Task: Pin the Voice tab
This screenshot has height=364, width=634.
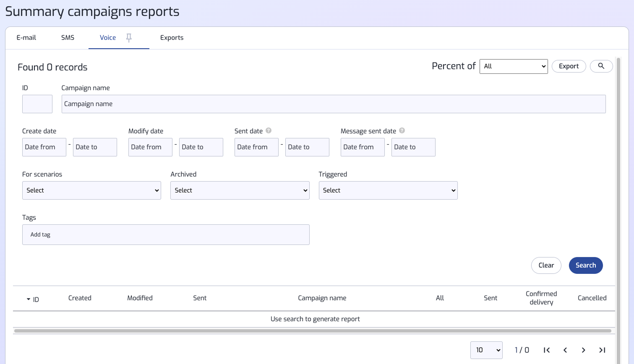Action: click(129, 38)
